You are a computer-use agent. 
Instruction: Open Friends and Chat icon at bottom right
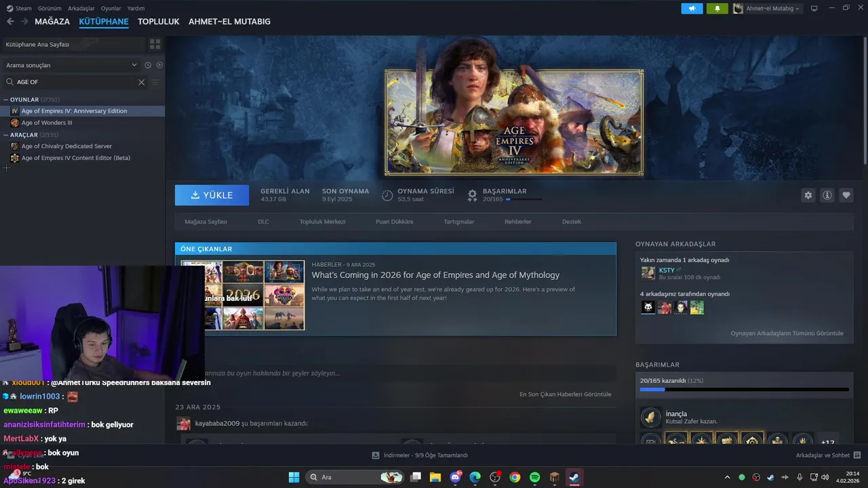857,455
